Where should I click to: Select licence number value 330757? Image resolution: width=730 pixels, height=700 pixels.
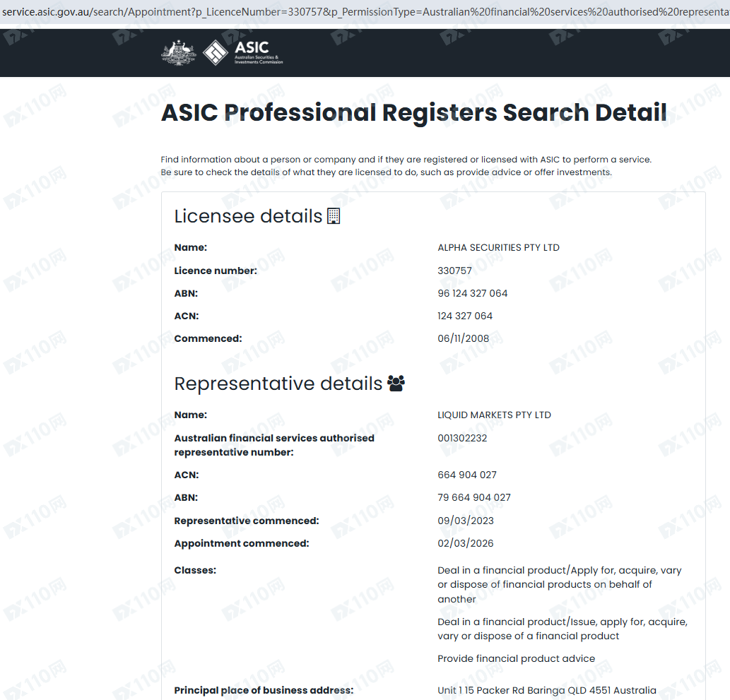455,271
